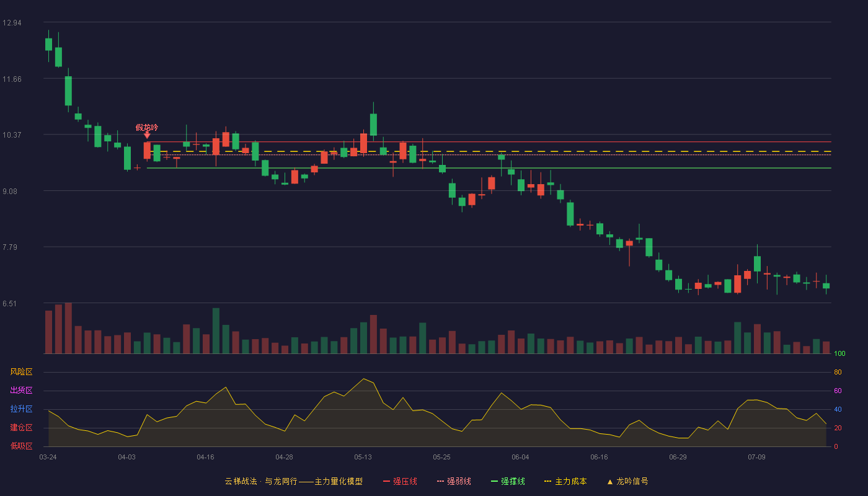The width and height of the screenshot is (868, 496).
Task: Toggle the 主力成本 legend item
Action: (x=565, y=481)
